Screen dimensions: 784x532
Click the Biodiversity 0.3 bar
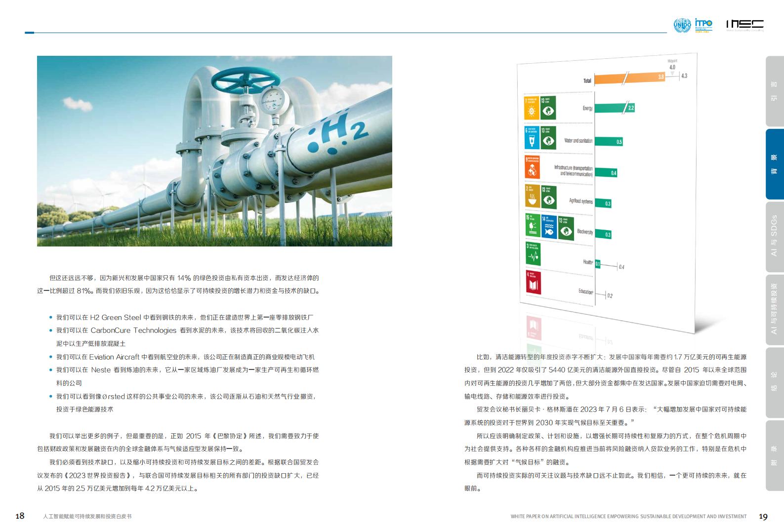click(603, 233)
